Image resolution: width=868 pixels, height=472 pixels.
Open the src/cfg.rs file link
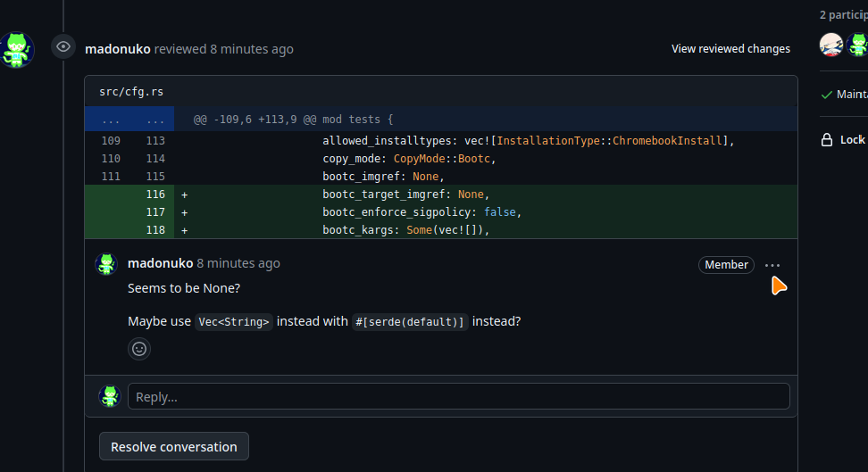pos(131,92)
